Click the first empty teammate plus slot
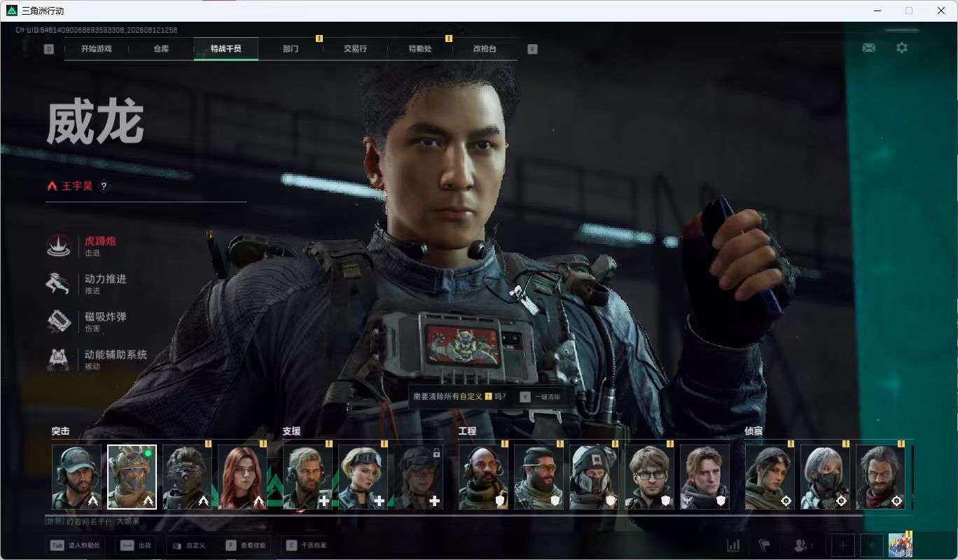 tap(843, 545)
